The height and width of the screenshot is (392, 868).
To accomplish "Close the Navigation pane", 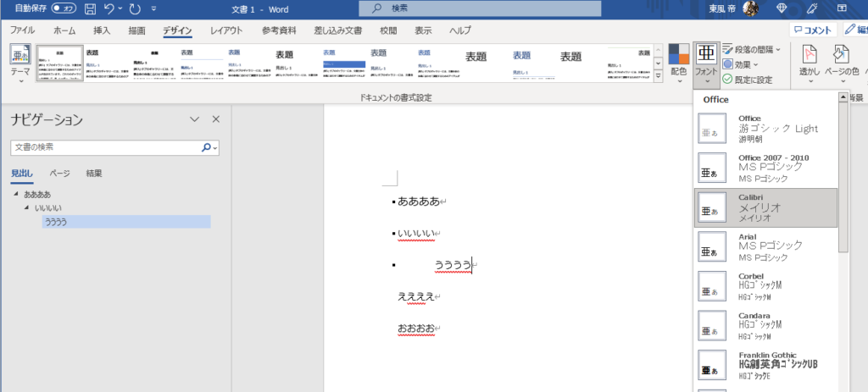I will pos(215,119).
